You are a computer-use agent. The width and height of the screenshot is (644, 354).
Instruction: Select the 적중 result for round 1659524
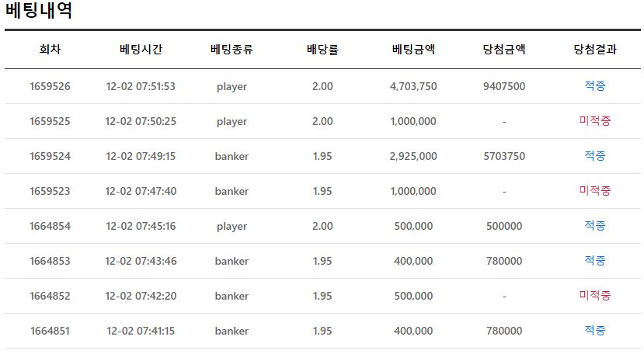click(595, 156)
